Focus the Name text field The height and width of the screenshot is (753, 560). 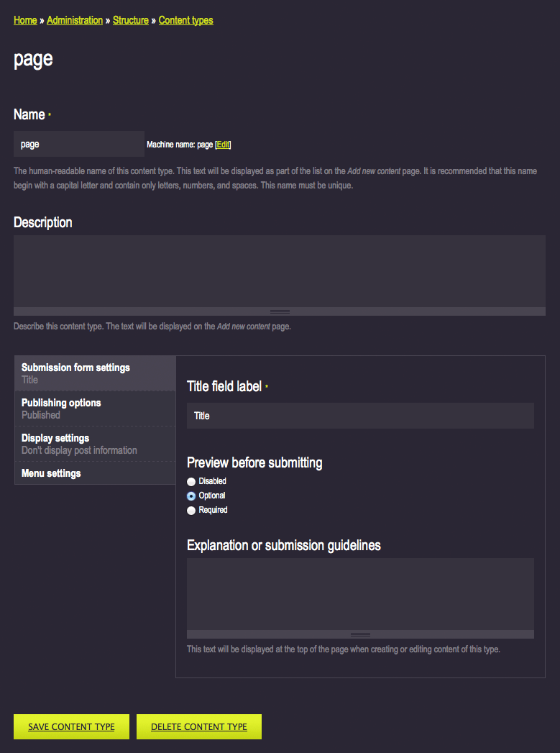pyautogui.click(x=78, y=144)
